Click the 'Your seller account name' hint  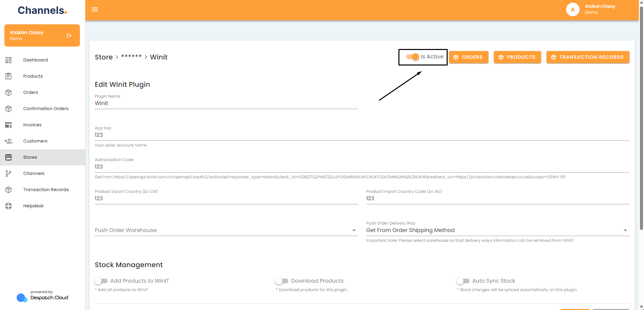tap(121, 145)
